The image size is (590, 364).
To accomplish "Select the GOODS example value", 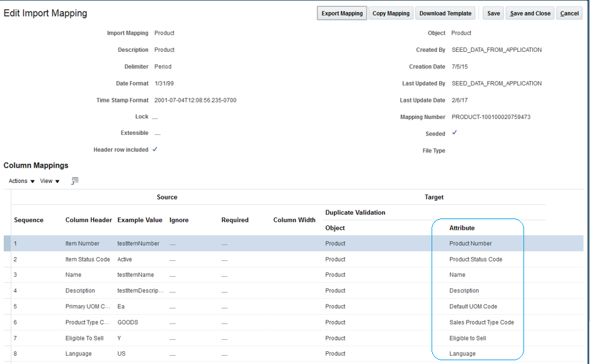I will coord(127,322).
